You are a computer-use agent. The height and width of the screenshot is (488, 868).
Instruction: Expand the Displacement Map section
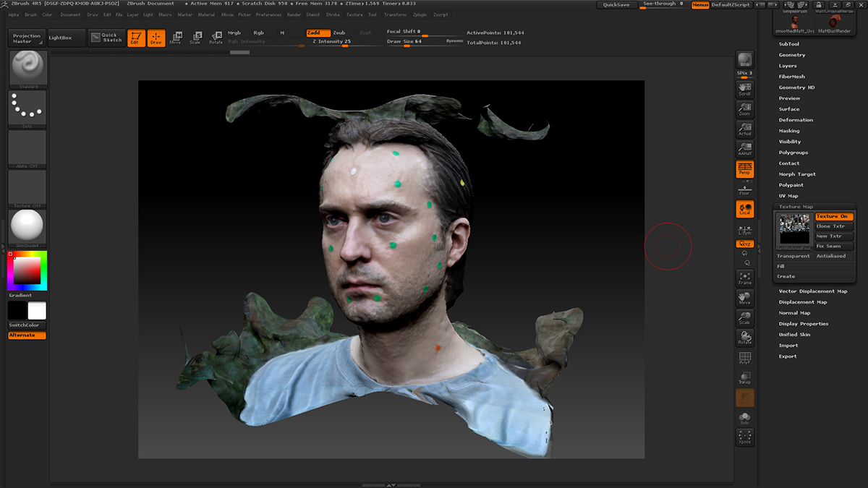[x=803, y=302]
